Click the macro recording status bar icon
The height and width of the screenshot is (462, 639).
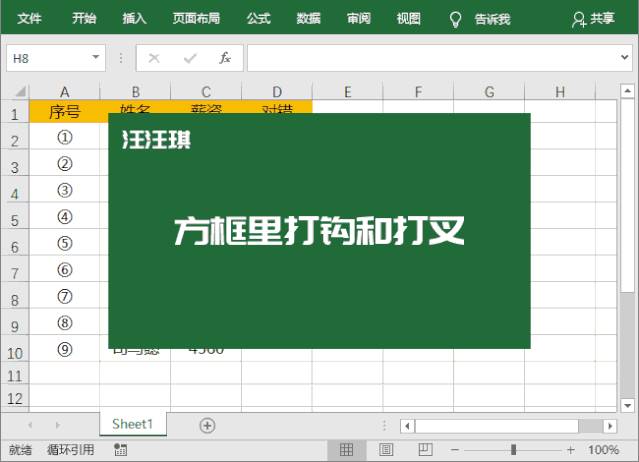point(121,450)
